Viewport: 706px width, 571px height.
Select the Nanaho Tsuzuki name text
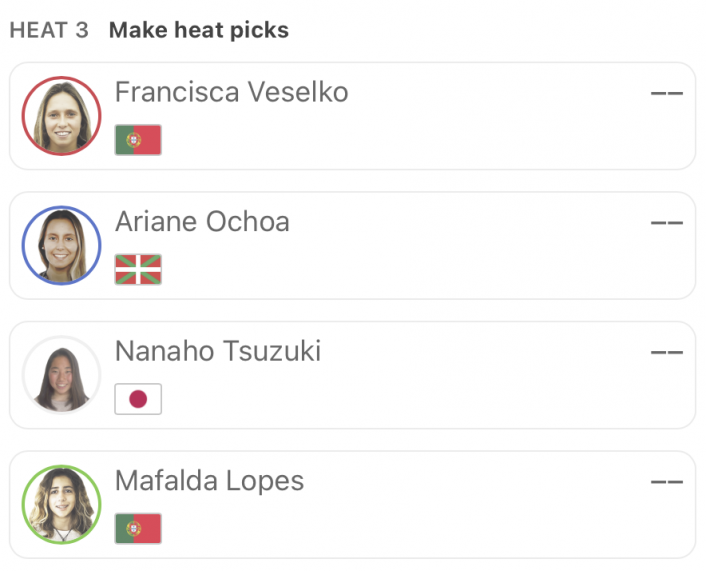218,351
